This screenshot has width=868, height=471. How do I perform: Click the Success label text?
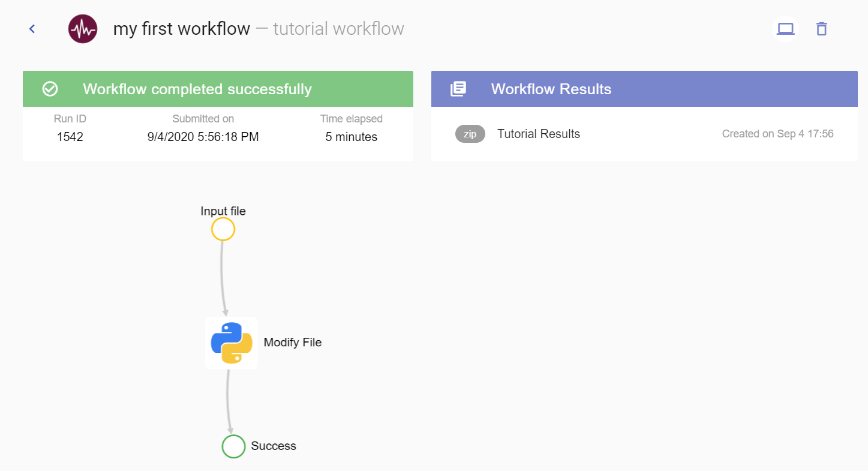(274, 446)
